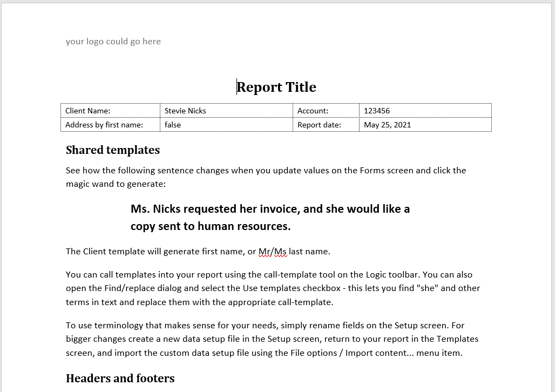This screenshot has width=555, height=392.
Task: Click the 'false' value cell
Action: [227, 125]
